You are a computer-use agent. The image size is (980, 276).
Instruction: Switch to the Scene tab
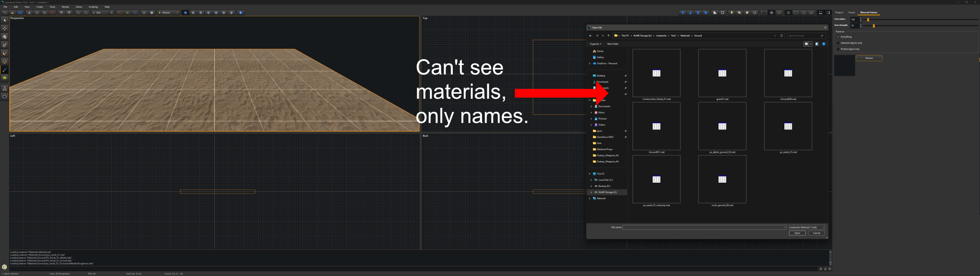pos(851,13)
